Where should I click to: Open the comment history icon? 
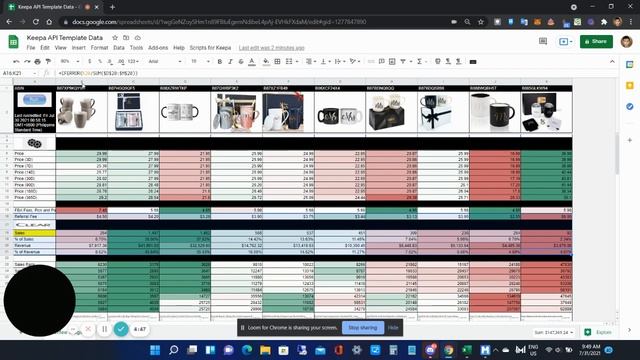(x=543, y=41)
